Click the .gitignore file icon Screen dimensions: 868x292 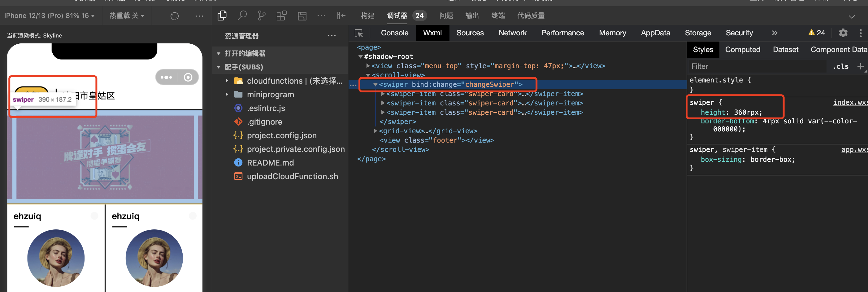(x=238, y=122)
